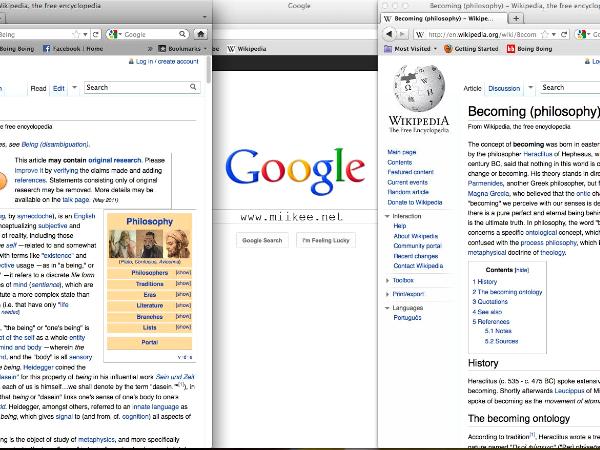600x450 pixels.
Task: Click the back arrow in right browser window
Action: [x=389, y=34]
